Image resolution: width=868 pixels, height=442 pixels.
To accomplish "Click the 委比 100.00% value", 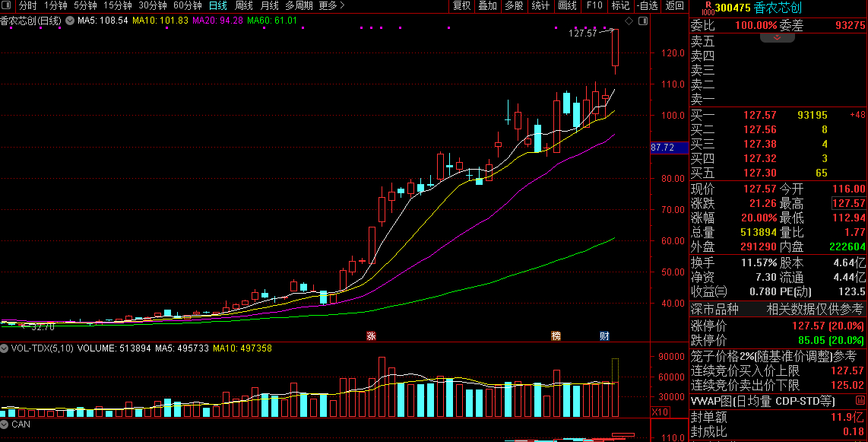I will coord(756,25).
